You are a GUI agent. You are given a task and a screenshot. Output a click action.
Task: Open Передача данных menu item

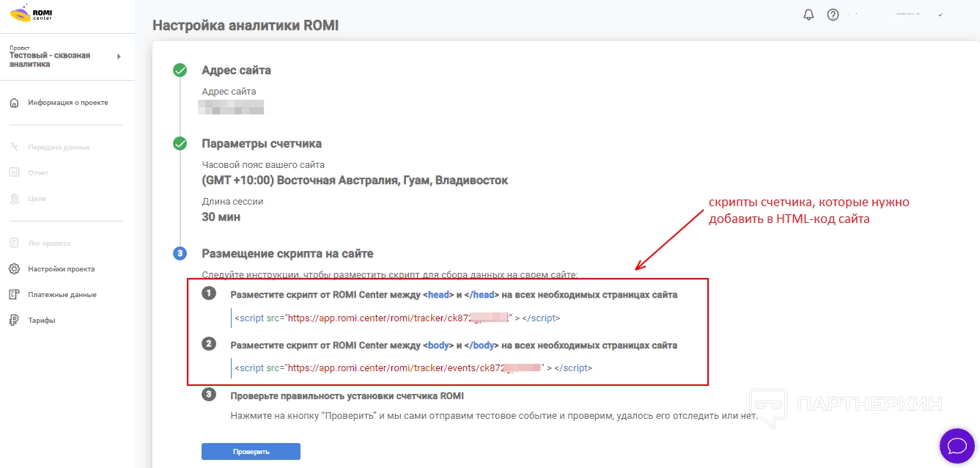pos(59,147)
